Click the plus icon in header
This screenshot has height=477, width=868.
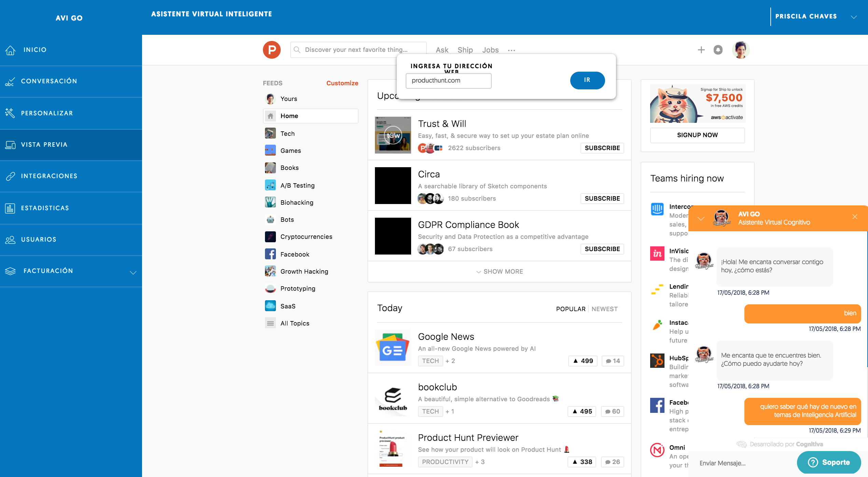point(701,50)
